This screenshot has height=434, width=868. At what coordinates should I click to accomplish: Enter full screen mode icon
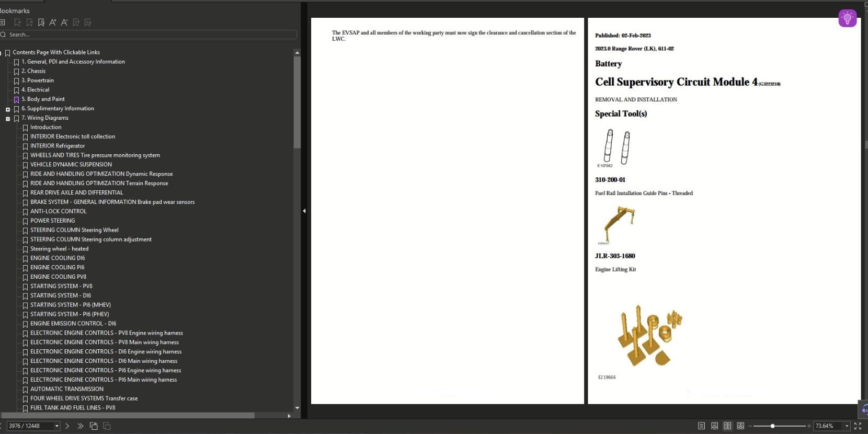click(858, 426)
